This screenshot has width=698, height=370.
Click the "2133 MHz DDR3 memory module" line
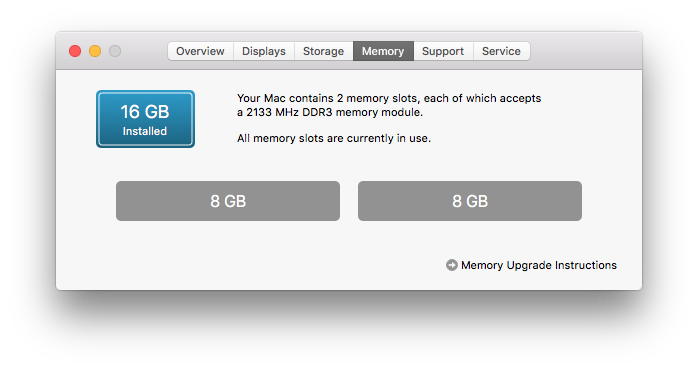pos(334,112)
